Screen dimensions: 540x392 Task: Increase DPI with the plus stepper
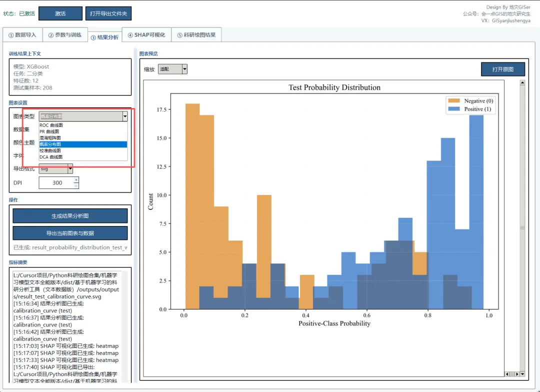76,180
